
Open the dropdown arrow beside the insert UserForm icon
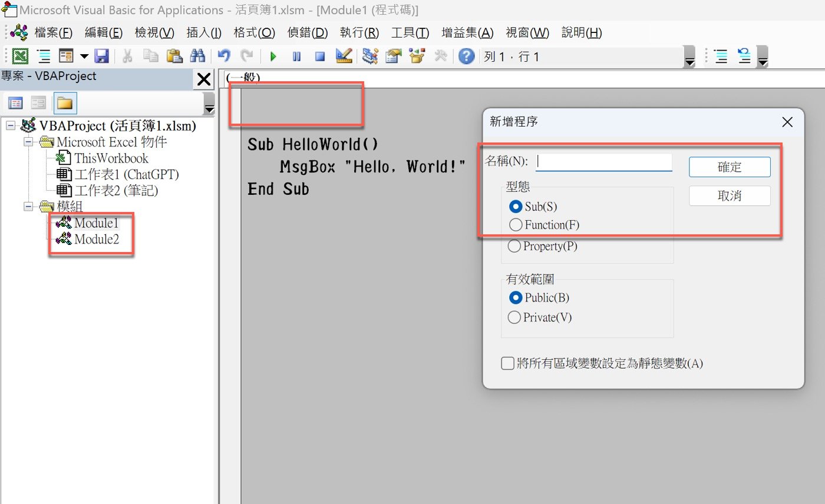[84, 57]
